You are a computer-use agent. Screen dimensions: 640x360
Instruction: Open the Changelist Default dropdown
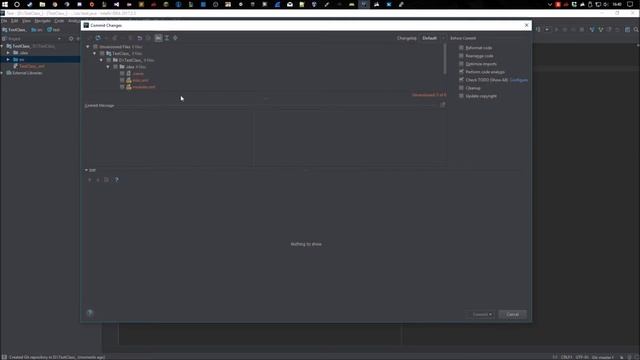pyautogui.click(x=433, y=38)
